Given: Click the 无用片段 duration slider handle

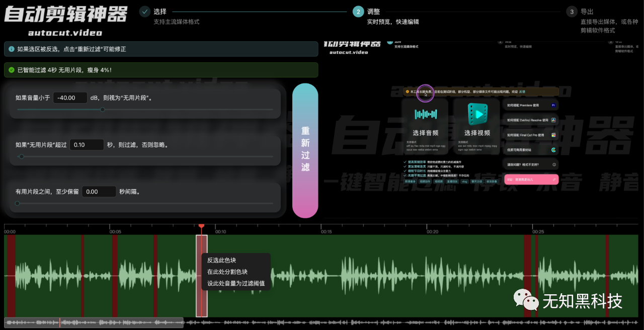Looking at the screenshot, I should pyautogui.click(x=21, y=156).
